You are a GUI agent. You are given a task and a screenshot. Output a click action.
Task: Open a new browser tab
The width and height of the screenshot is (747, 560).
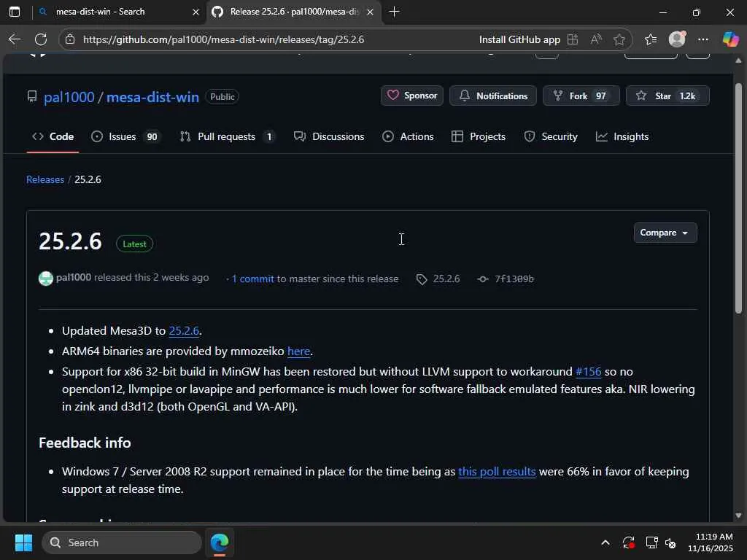[x=394, y=12]
